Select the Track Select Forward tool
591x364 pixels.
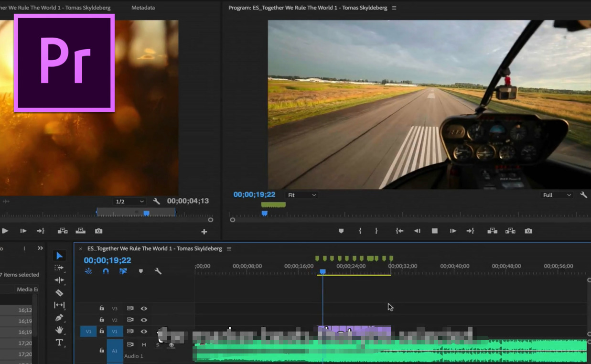pos(59,268)
